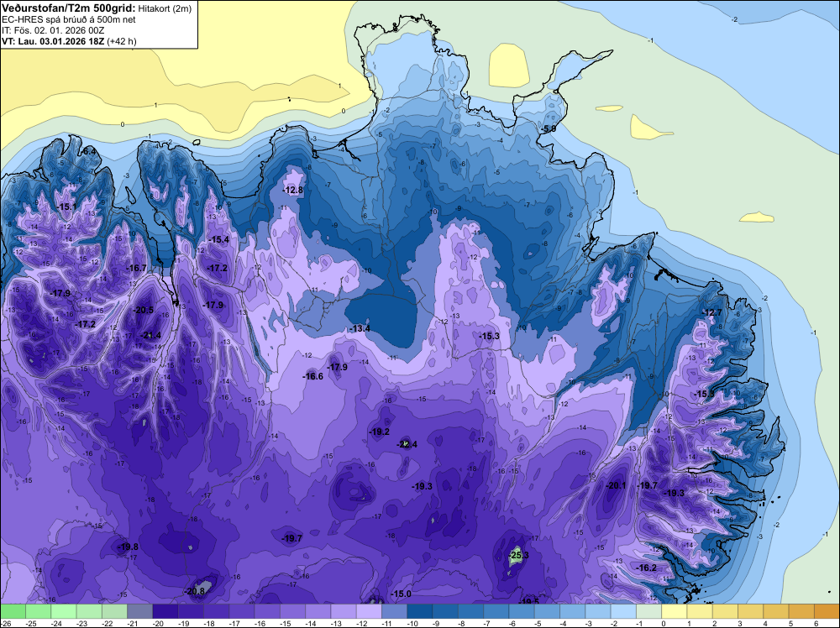Click the '(+42 h)' forecast offset text

[122, 41]
